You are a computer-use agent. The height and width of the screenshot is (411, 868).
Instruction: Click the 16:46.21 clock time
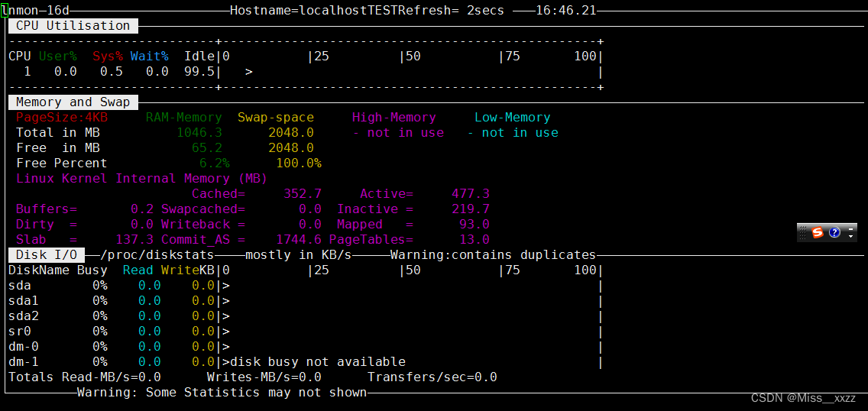566,10
